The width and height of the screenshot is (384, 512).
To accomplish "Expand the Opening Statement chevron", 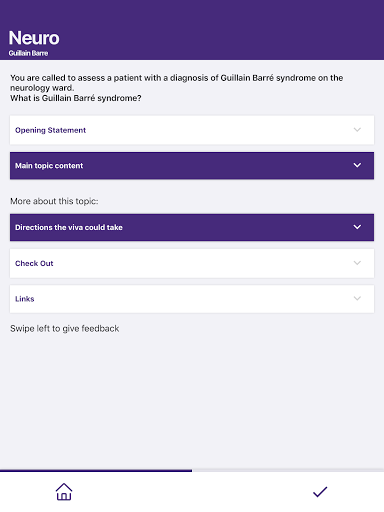I will pyautogui.click(x=357, y=130).
